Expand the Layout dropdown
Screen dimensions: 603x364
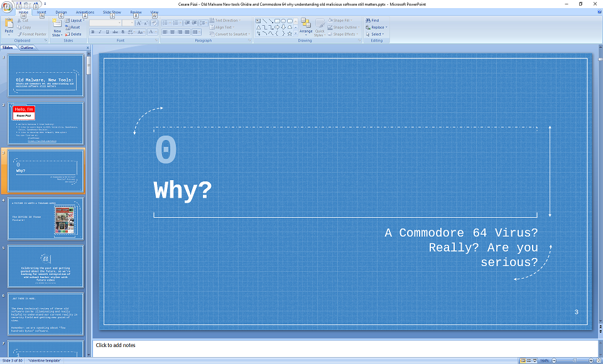76,20
